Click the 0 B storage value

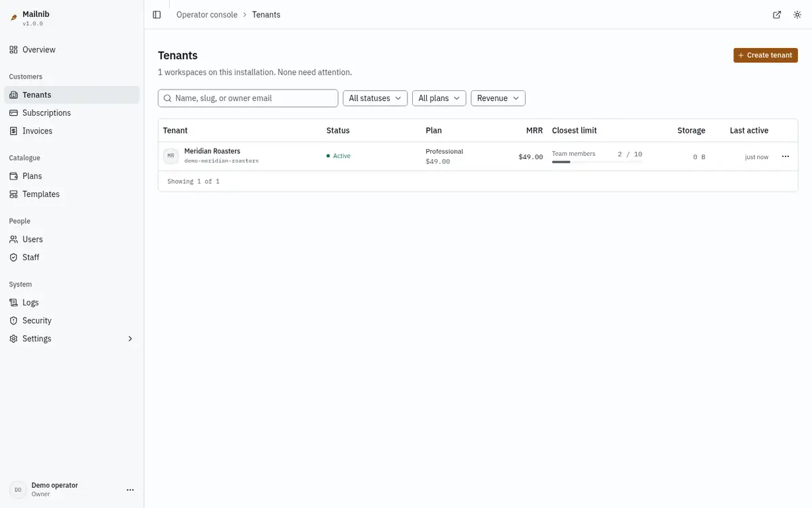click(x=699, y=157)
